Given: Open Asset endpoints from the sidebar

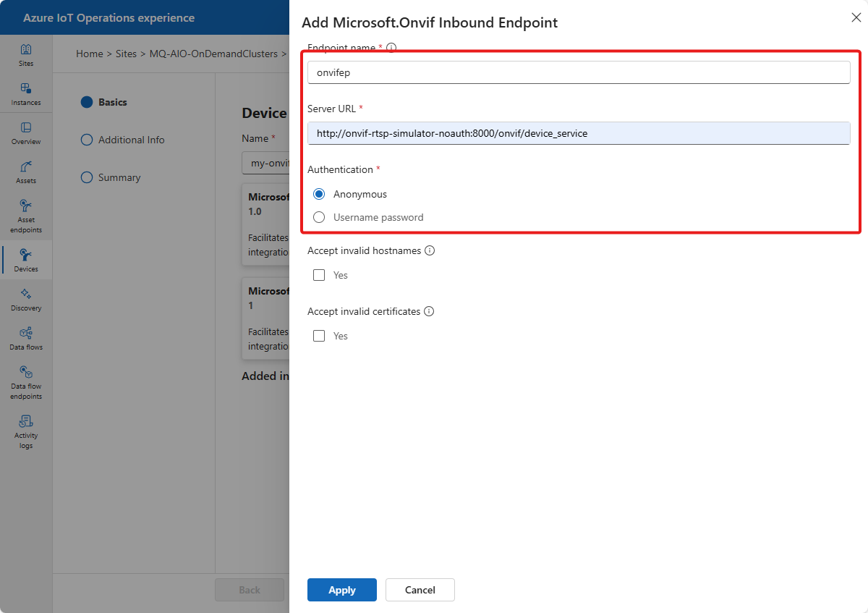Looking at the screenshot, I should [x=26, y=216].
